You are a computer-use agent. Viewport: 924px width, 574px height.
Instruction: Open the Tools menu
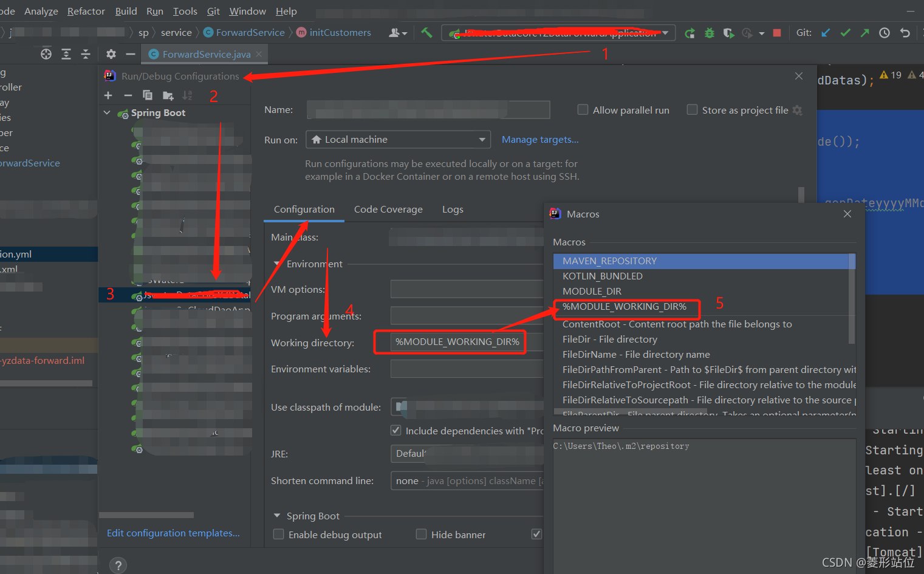tap(185, 12)
